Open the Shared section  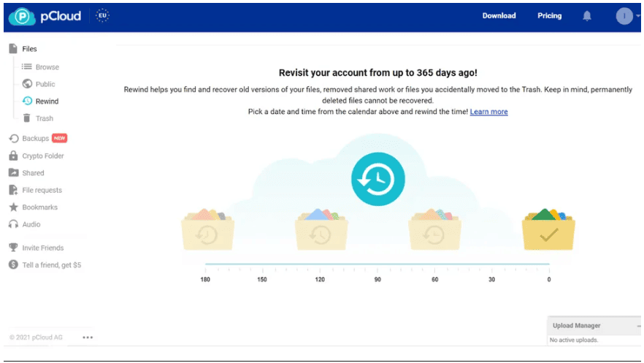click(33, 173)
